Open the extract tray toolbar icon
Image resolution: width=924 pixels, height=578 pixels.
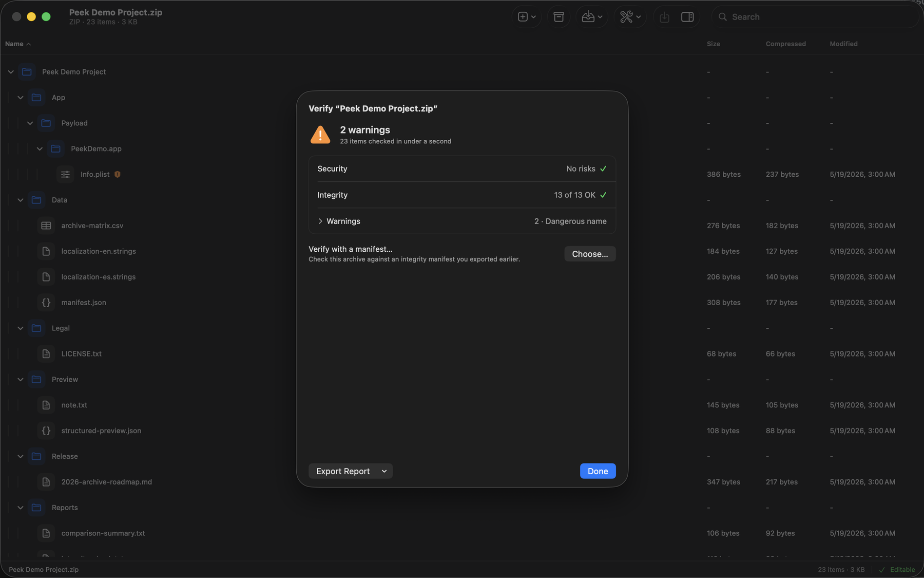click(591, 17)
